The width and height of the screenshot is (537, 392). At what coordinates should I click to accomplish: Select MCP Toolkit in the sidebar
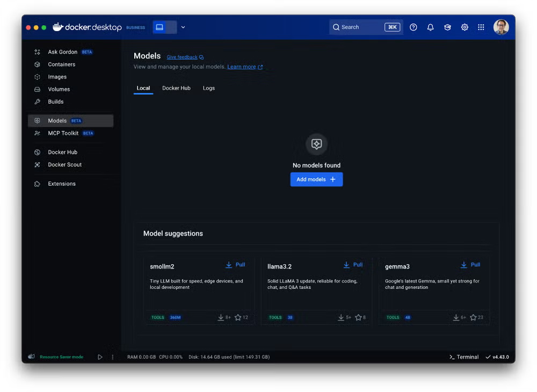[70, 133]
